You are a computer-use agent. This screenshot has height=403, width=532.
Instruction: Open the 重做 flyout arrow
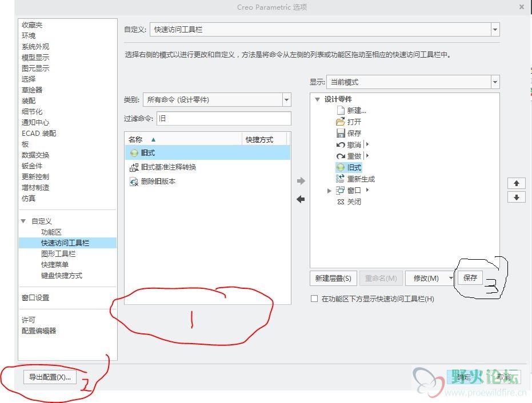pyautogui.click(x=367, y=156)
